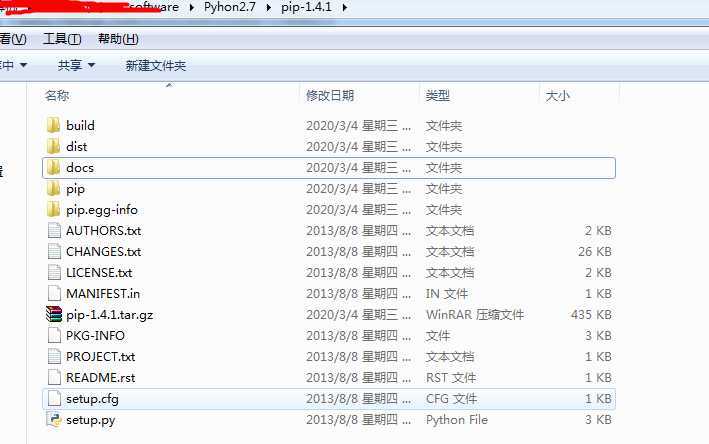709x444 pixels.
Task: Select the WinRAR icon of pip-1.4.1.tar.gz
Action: click(54, 314)
